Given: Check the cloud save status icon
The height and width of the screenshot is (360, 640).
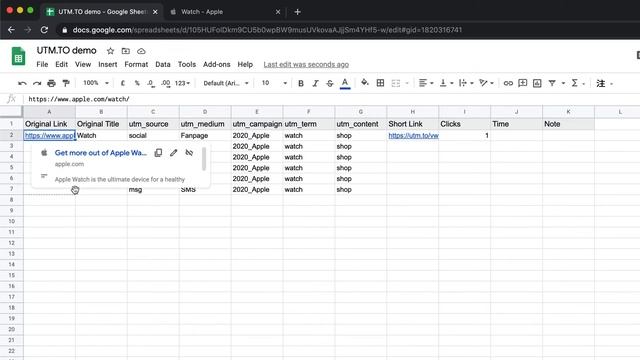Looking at the screenshot, I should [x=141, y=51].
